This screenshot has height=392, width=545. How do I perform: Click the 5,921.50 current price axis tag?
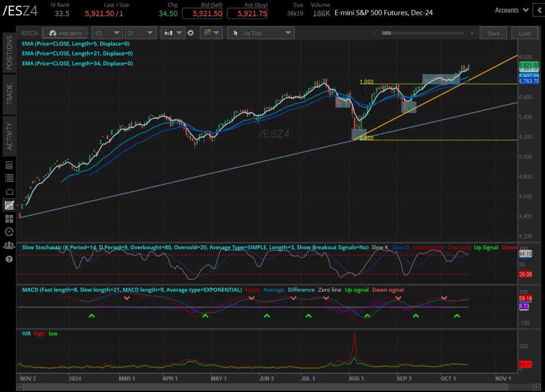pyautogui.click(x=529, y=65)
